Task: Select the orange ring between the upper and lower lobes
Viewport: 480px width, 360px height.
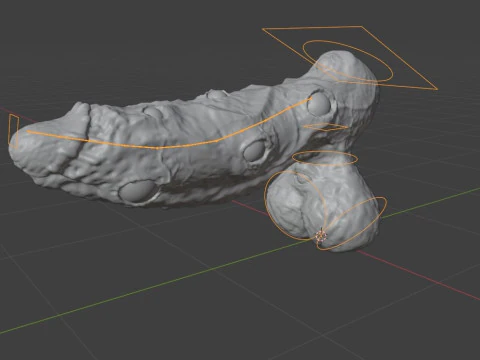Action: pos(325,158)
